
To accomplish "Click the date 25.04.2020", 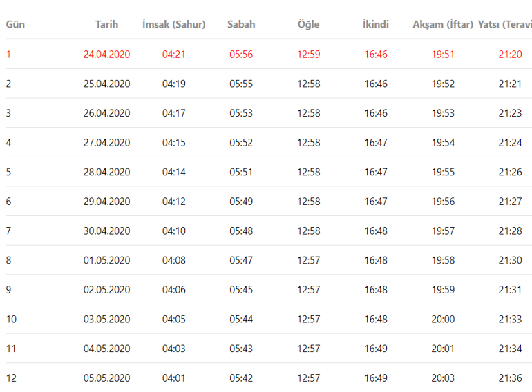I will [x=106, y=84].
